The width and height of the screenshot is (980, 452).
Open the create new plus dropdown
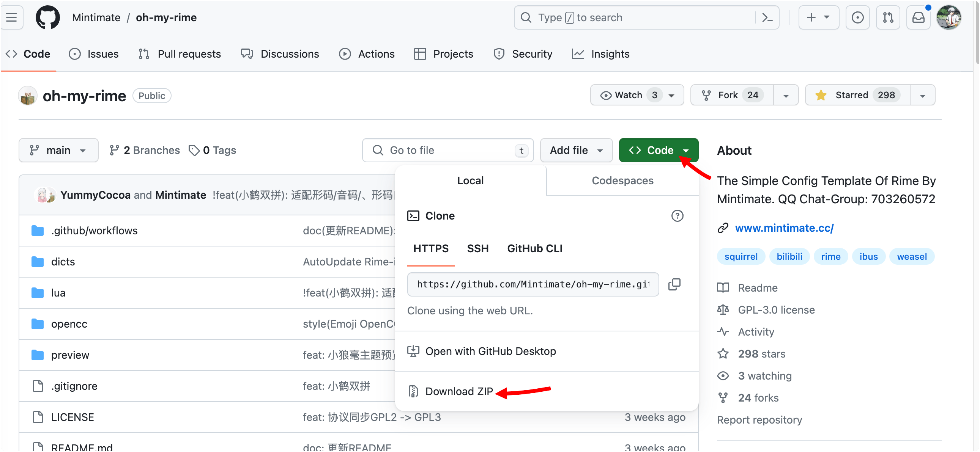coord(818,17)
